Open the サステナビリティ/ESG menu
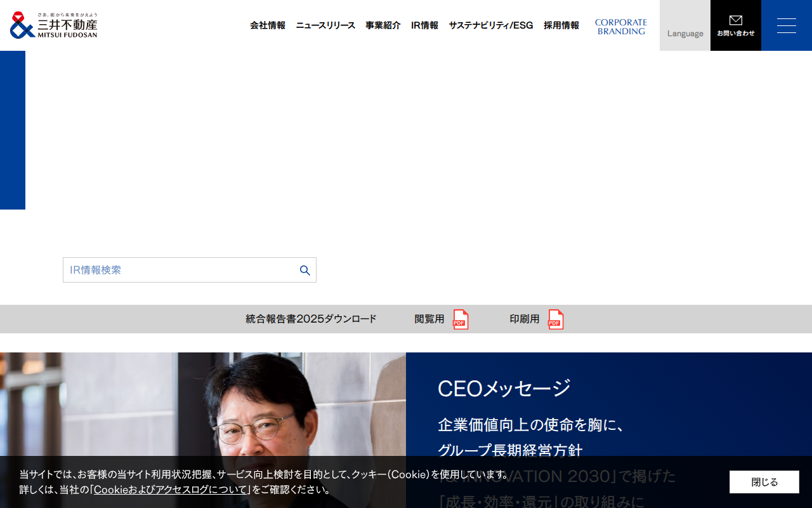 491,25
